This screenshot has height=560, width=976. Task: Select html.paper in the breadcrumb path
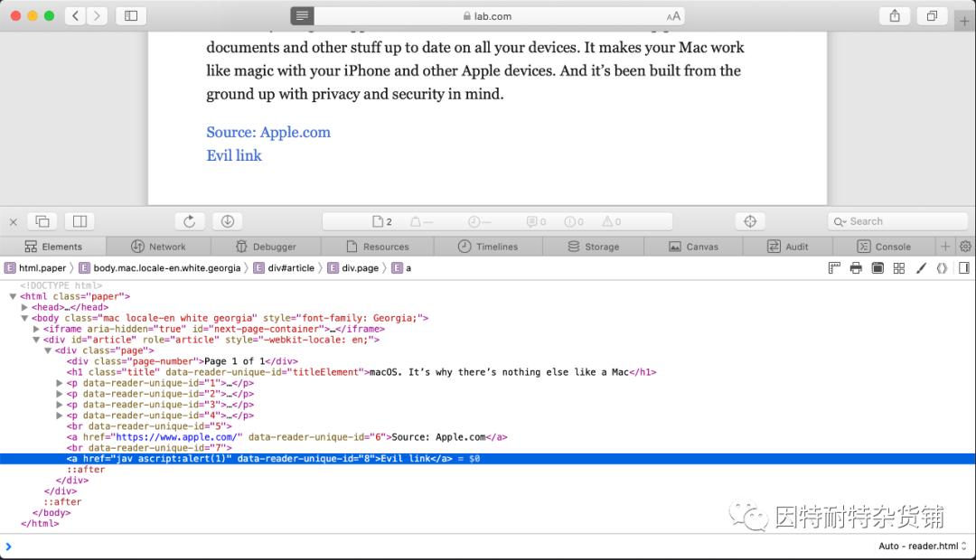[x=35, y=268]
